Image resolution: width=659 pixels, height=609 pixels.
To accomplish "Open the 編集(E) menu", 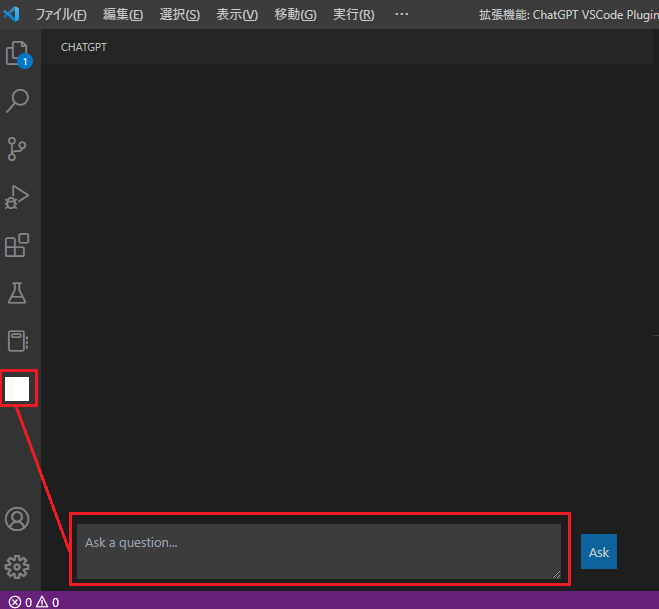I will point(123,15).
